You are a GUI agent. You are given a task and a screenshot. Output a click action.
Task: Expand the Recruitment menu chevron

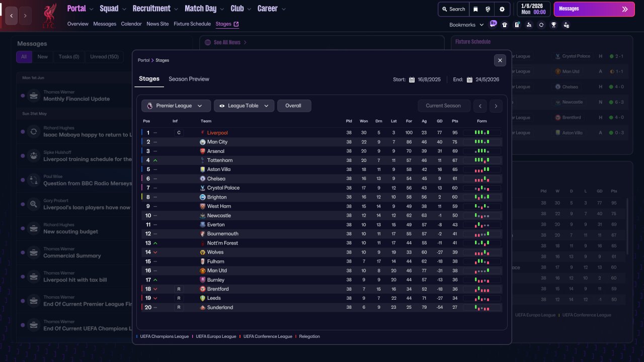click(x=176, y=9)
